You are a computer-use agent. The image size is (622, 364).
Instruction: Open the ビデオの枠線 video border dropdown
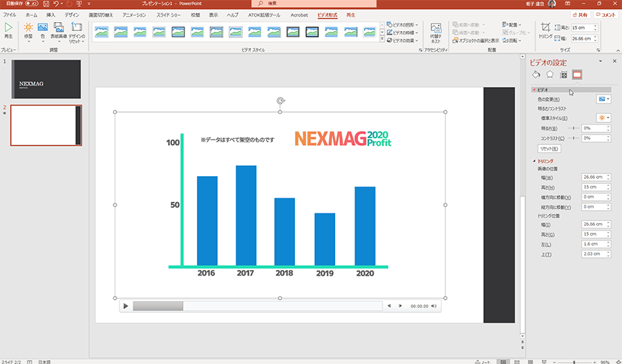(402, 32)
